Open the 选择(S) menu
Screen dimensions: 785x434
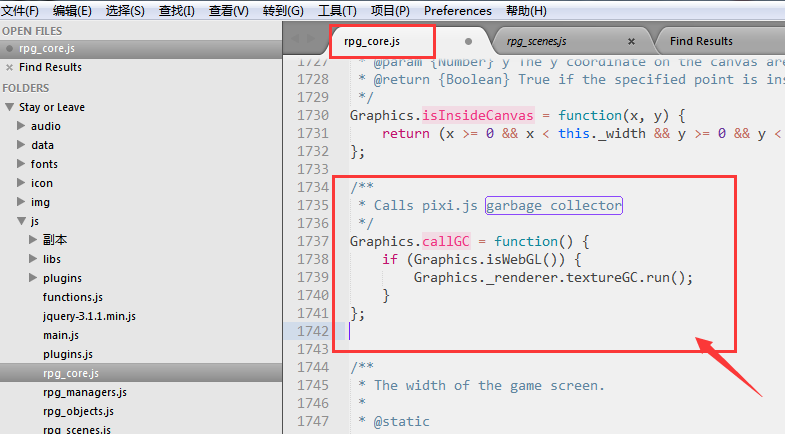tap(125, 11)
